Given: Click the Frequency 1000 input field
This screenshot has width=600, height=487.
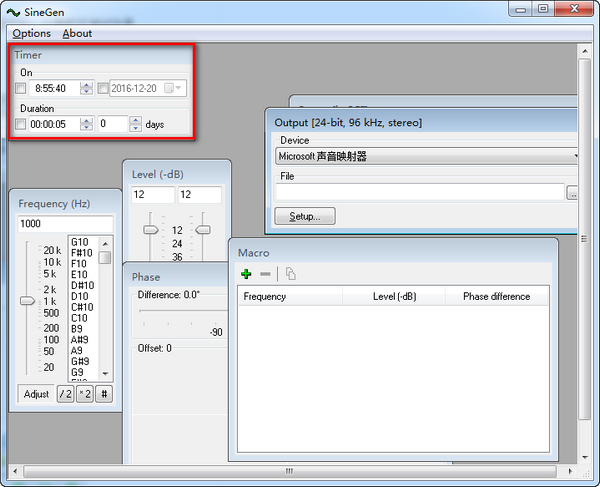Looking at the screenshot, I should tap(65, 224).
